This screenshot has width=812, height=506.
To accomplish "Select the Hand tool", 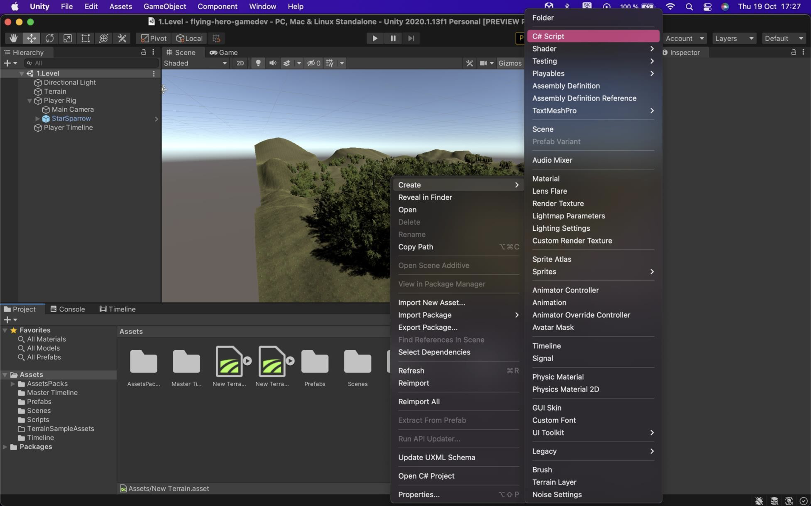I will pos(14,38).
